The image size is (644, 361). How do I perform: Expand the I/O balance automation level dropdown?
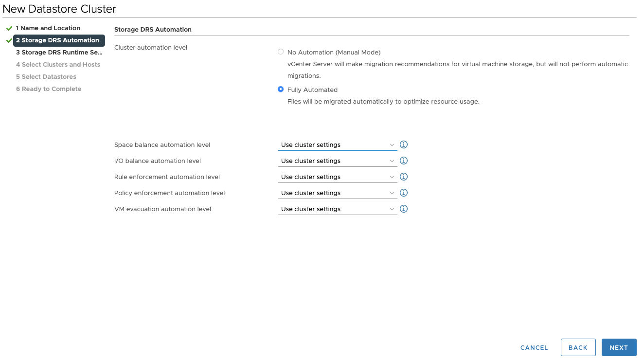338,161
